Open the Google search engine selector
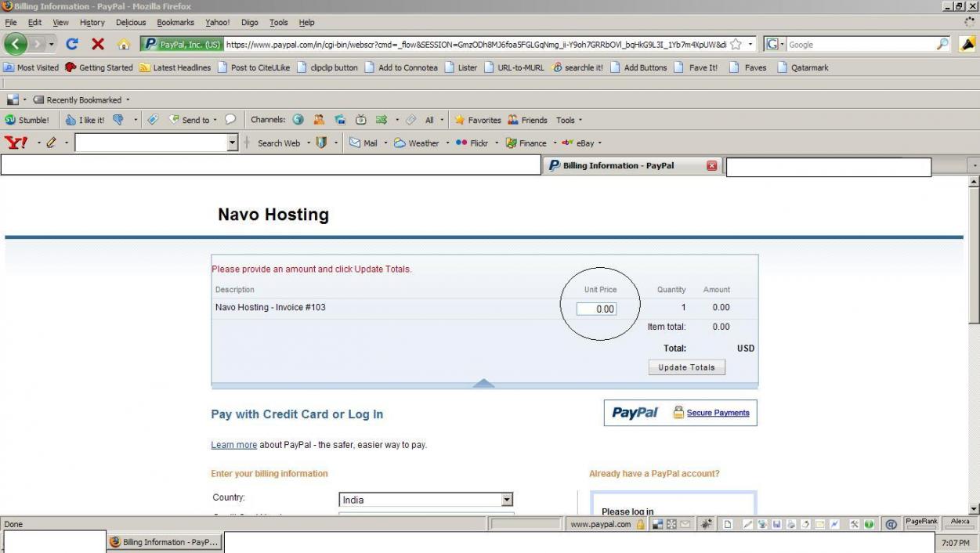This screenshot has height=553, width=980. pos(775,45)
